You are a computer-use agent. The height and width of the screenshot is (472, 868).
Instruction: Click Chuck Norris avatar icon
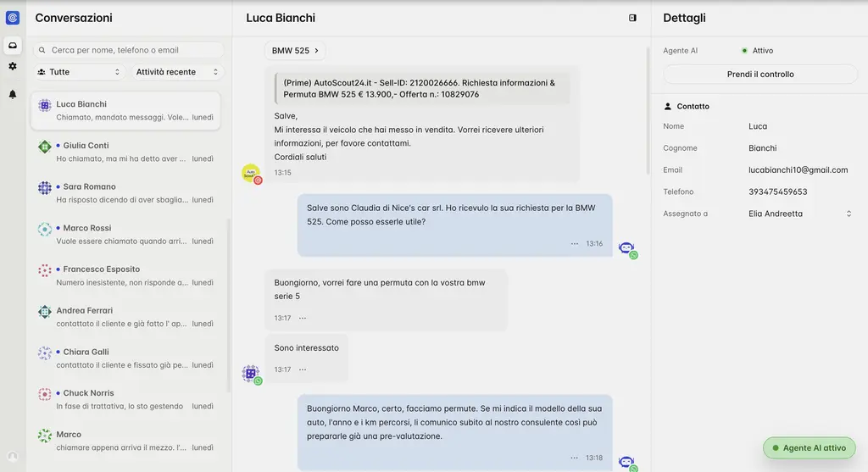(x=45, y=394)
